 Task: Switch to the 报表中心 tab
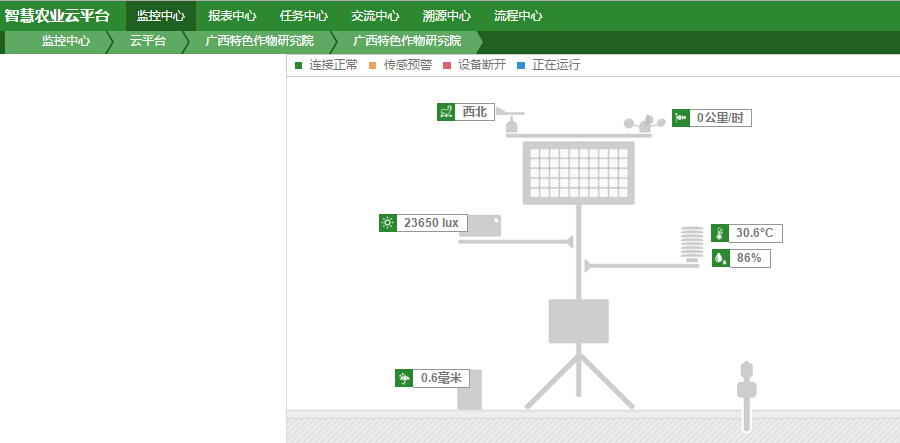click(x=232, y=16)
